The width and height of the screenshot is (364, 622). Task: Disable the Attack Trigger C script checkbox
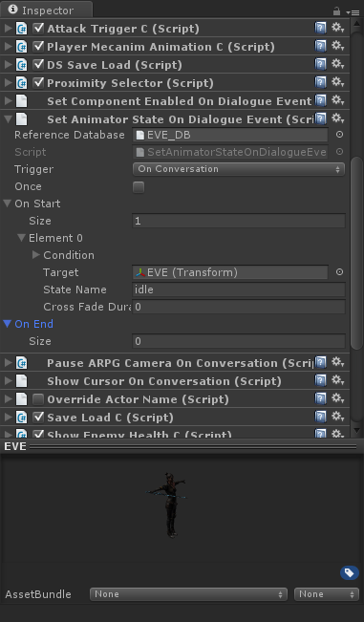pos(38,28)
